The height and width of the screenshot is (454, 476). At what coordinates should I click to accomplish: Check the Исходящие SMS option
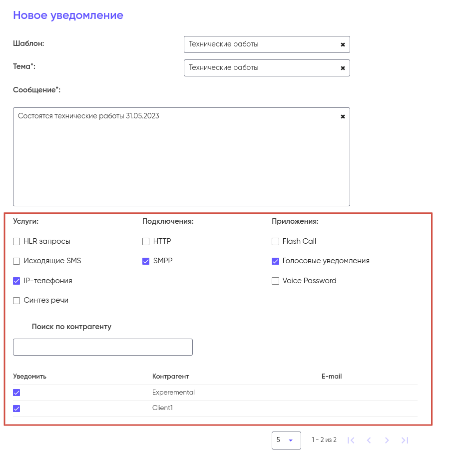(16, 261)
